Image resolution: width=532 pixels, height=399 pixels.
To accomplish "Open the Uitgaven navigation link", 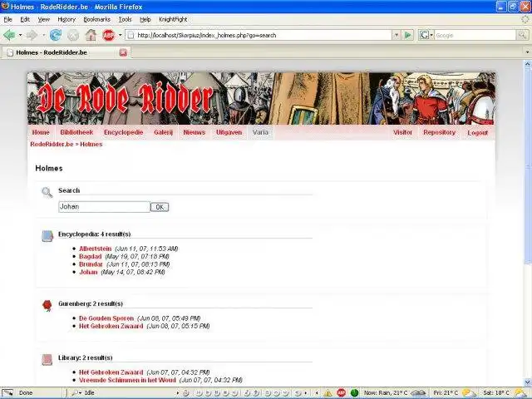I will pyautogui.click(x=229, y=132).
